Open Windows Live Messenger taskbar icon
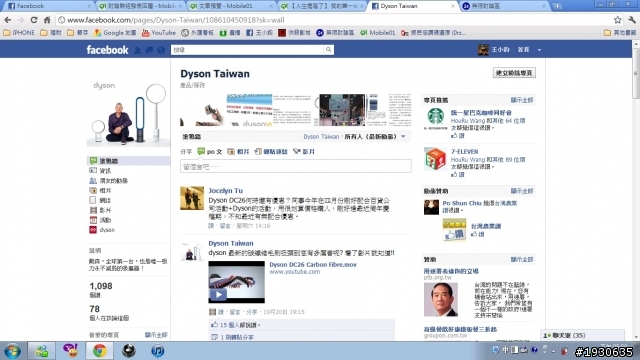This screenshot has width=640, height=360. click(41, 351)
